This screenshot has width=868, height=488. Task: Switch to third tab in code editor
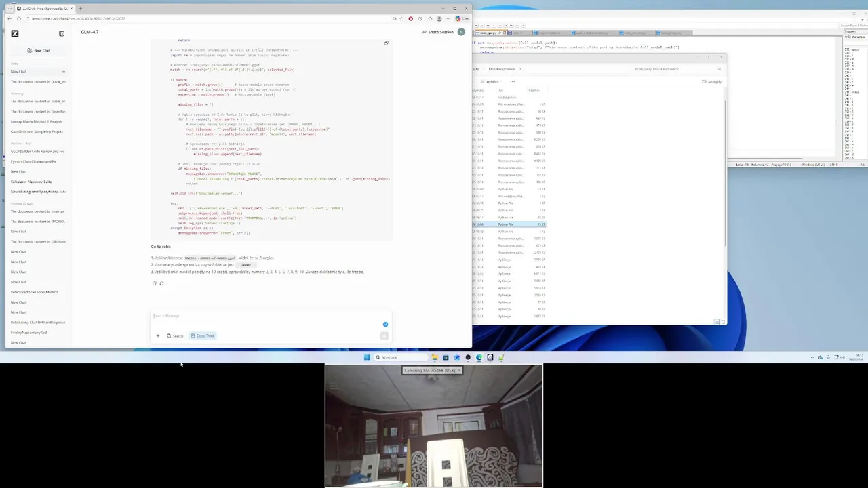coord(551,33)
